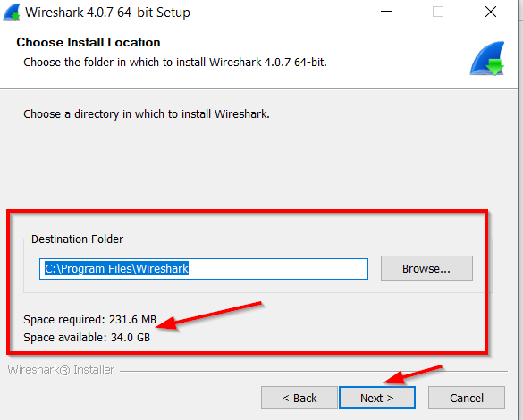Click the disabled maximize button
523x420 pixels.
tap(438, 12)
